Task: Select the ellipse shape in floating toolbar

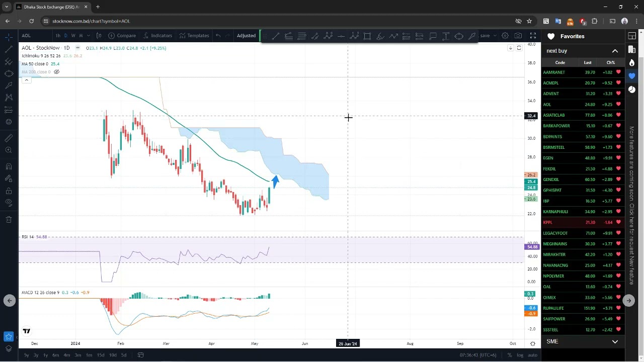Action: coord(459,36)
